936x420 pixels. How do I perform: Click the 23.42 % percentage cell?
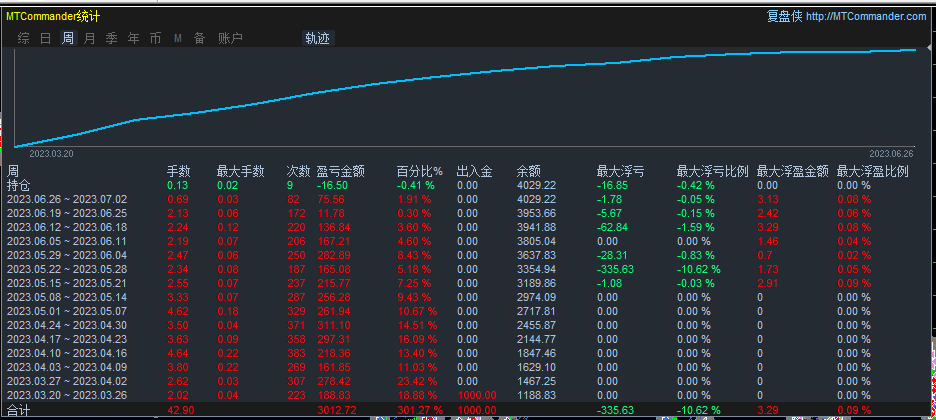[x=417, y=381]
